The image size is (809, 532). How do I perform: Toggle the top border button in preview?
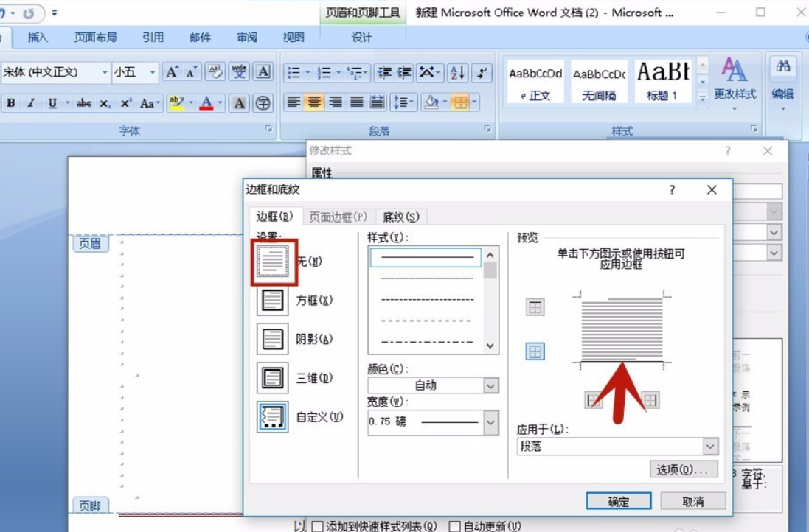(535, 308)
